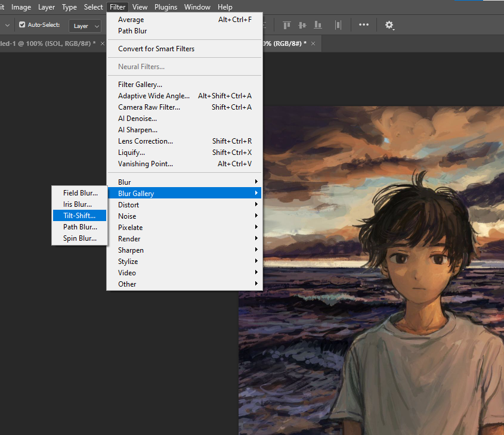
Task: Open the Layer auto-select dropdown
Action: (x=85, y=26)
